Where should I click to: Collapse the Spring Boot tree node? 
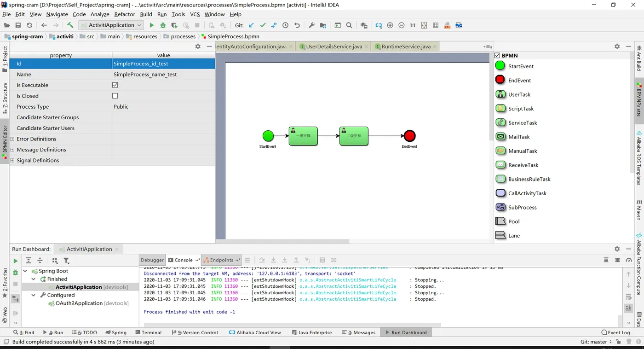pos(25,271)
